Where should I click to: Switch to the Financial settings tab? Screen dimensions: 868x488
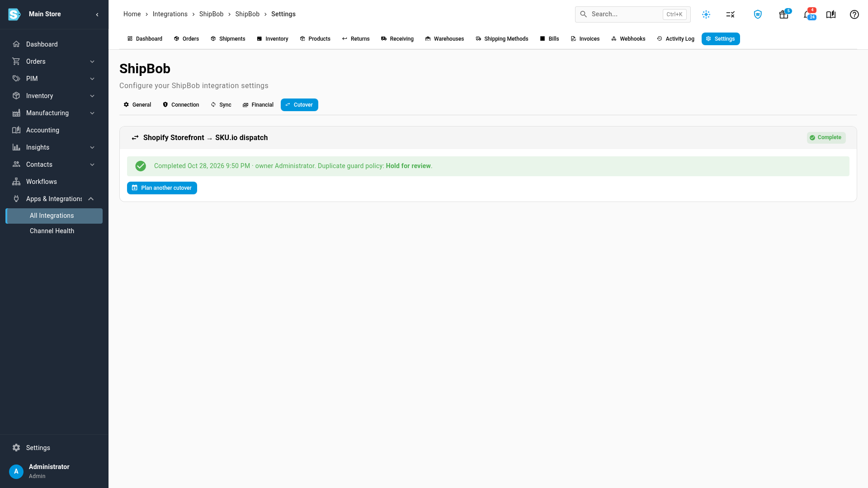[258, 105]
